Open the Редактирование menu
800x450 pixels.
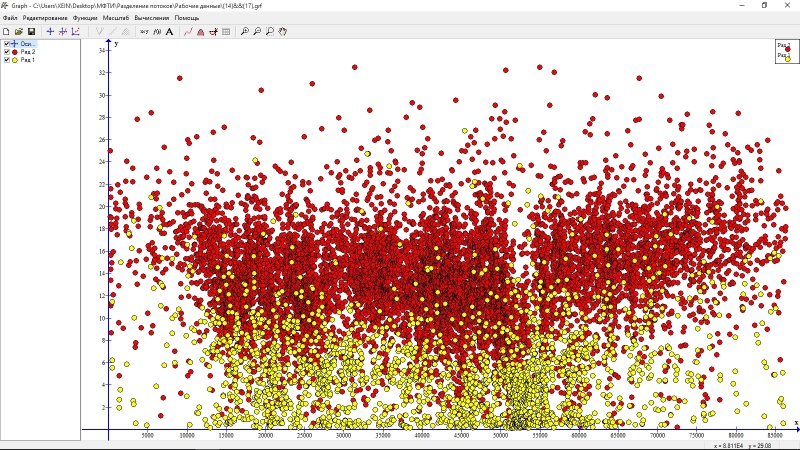click(x=45, y=18)
